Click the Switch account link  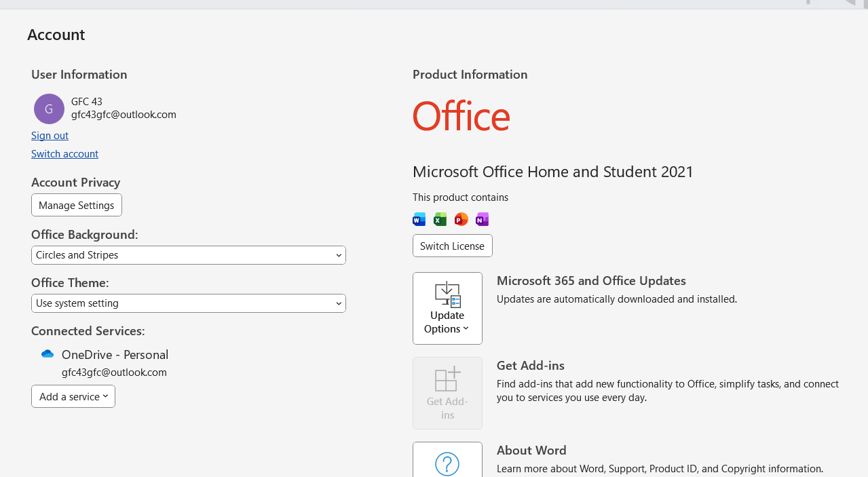[x=64, y=154]
